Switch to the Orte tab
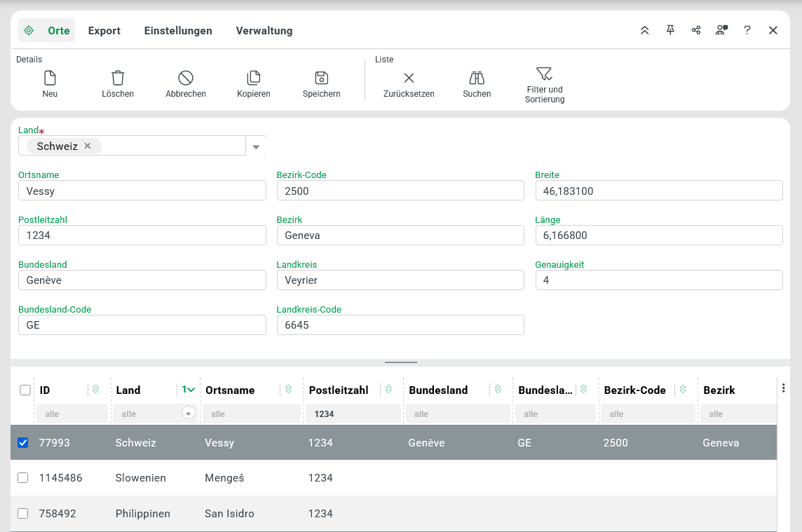Viewport: 802px width, 532px height. tap(47, 30)
